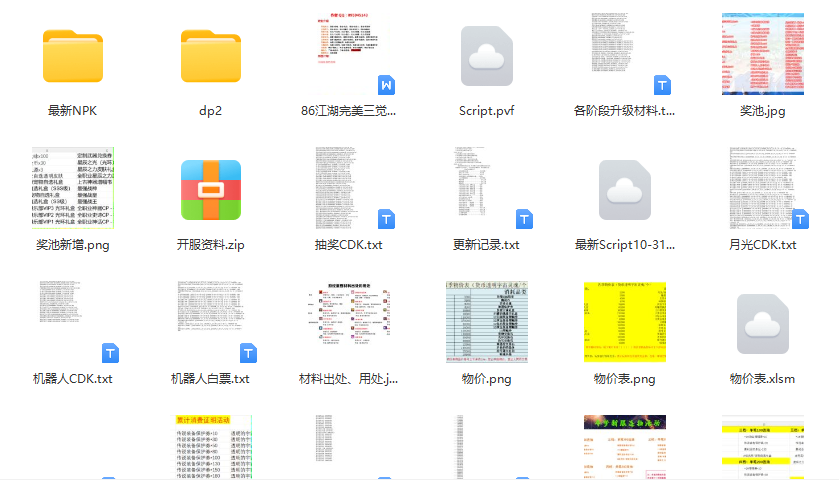Screen dimensions: 839x490
Task: Select the 物价表.xlsm cloud file icon
Action: (763, 324)
